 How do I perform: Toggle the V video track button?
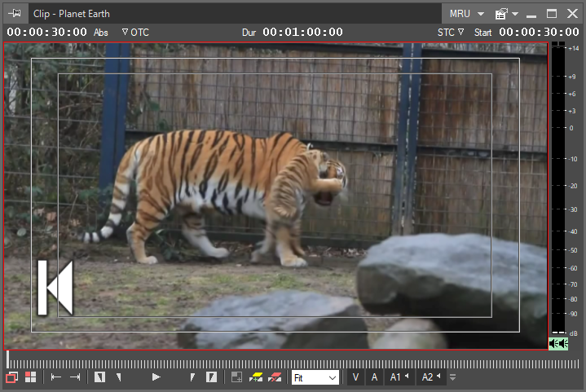[356, 377]
